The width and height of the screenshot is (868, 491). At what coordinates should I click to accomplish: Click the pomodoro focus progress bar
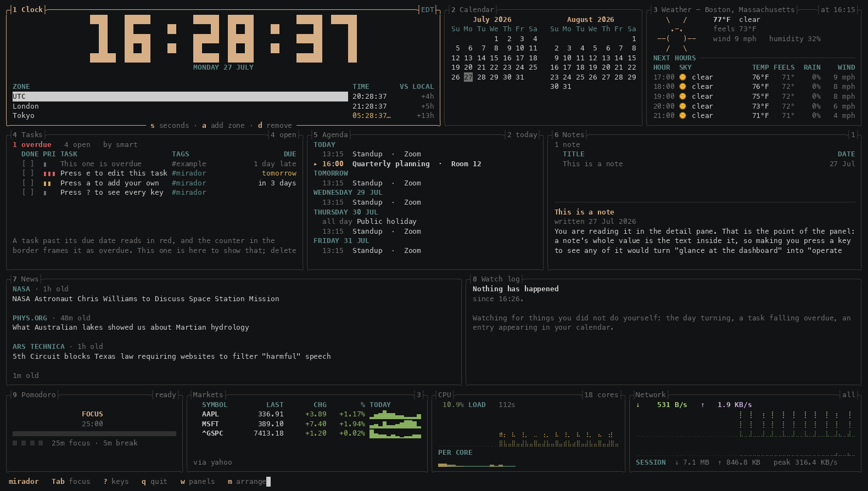94,433
